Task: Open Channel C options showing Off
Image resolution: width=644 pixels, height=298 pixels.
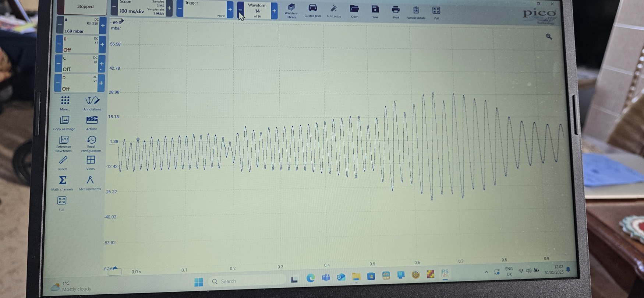Action: tap(80, 64)
